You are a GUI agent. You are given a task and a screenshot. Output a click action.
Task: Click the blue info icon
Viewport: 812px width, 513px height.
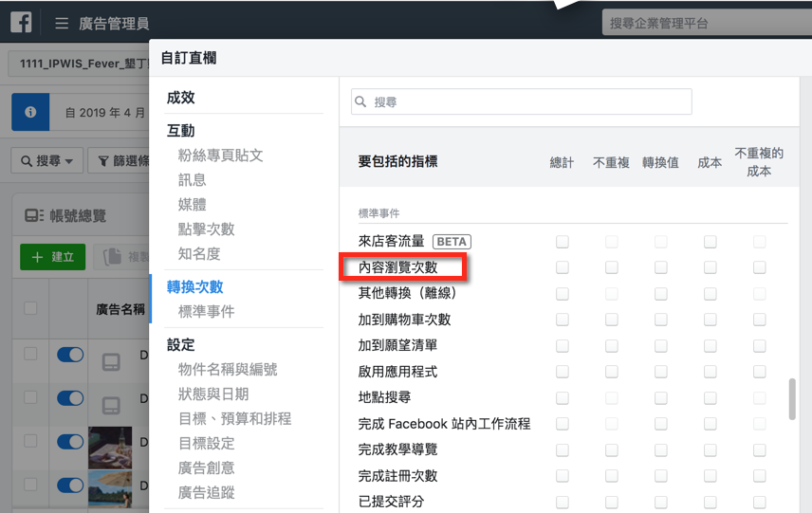[x=30, y=112]
